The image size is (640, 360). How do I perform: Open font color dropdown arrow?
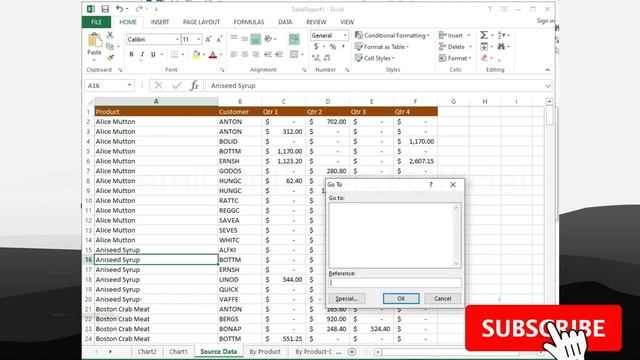coord(221,55)
